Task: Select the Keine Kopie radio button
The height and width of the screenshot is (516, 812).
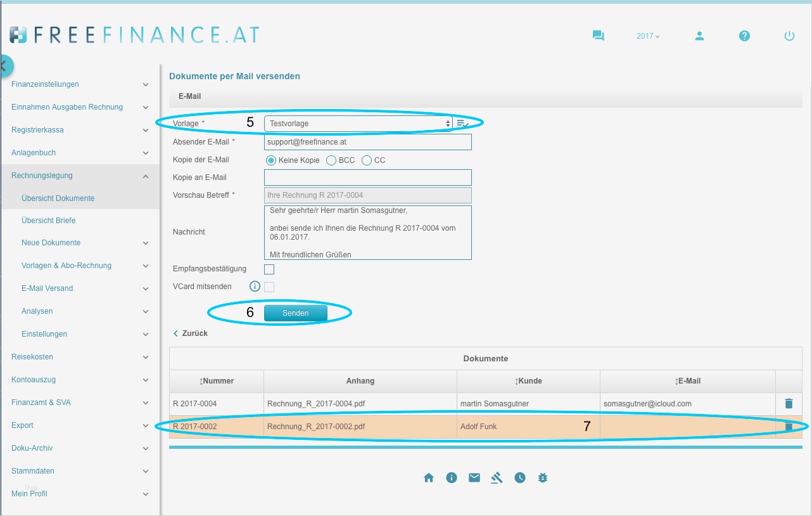Action: [271, 160]
